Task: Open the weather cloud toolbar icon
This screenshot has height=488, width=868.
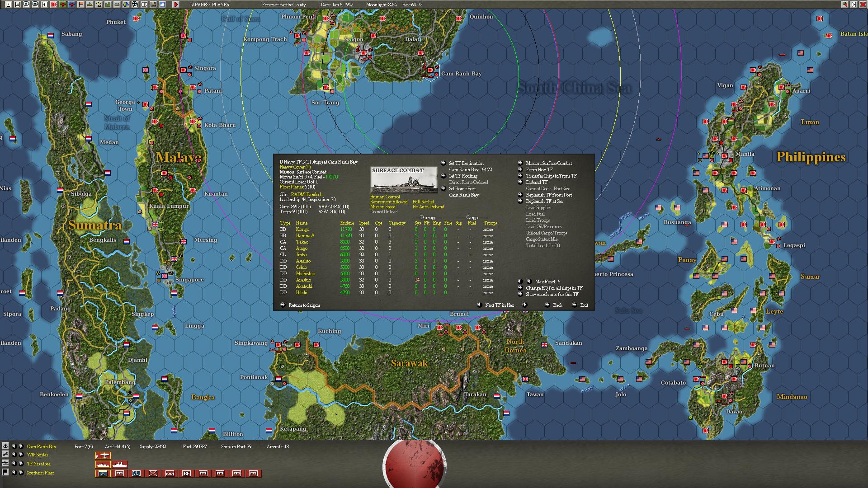Action: click(x=162, y=5)
